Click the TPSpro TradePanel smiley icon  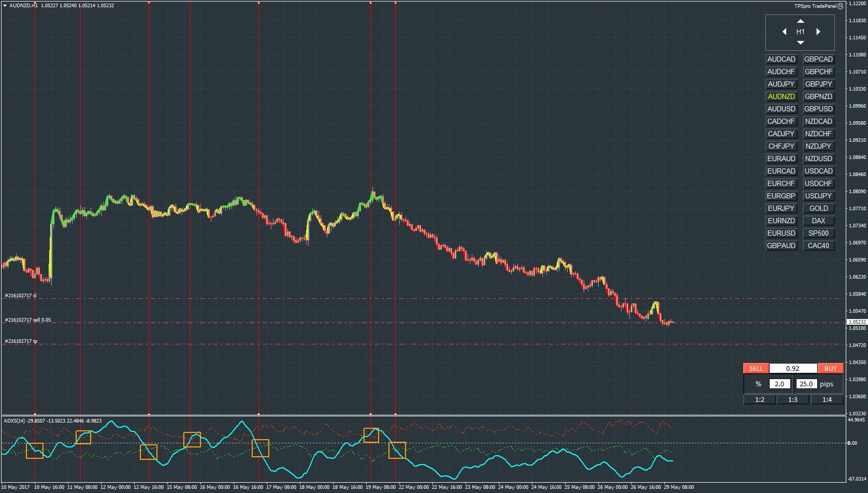click(841, 6)
